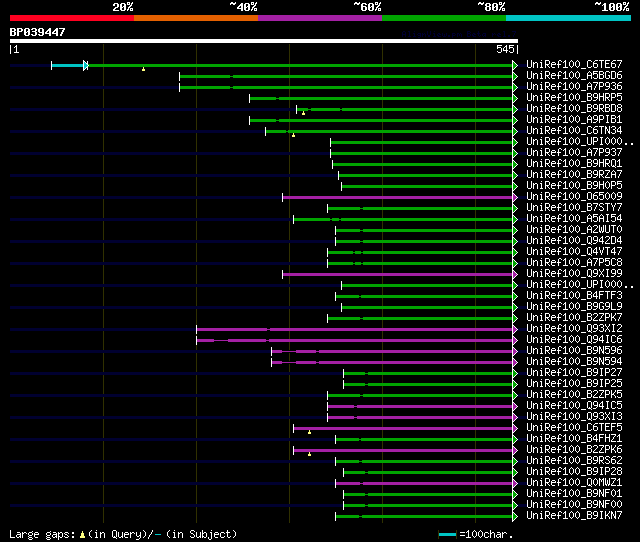Click the UniRef100_Q9XI99 label

pyautogui.click(x=574, y=274)
